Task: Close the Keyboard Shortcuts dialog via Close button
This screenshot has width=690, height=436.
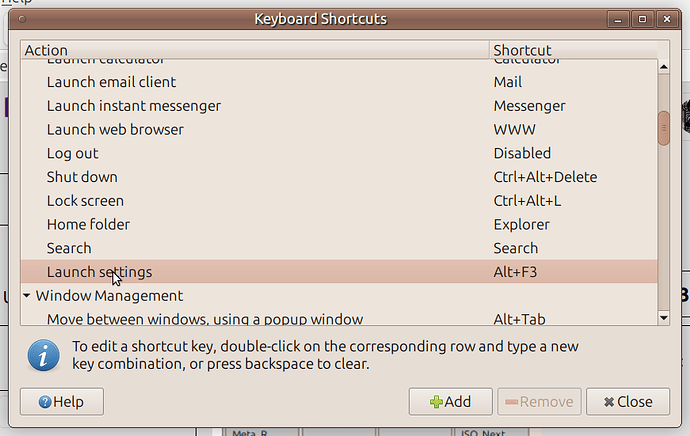Action: coord(628,402)
